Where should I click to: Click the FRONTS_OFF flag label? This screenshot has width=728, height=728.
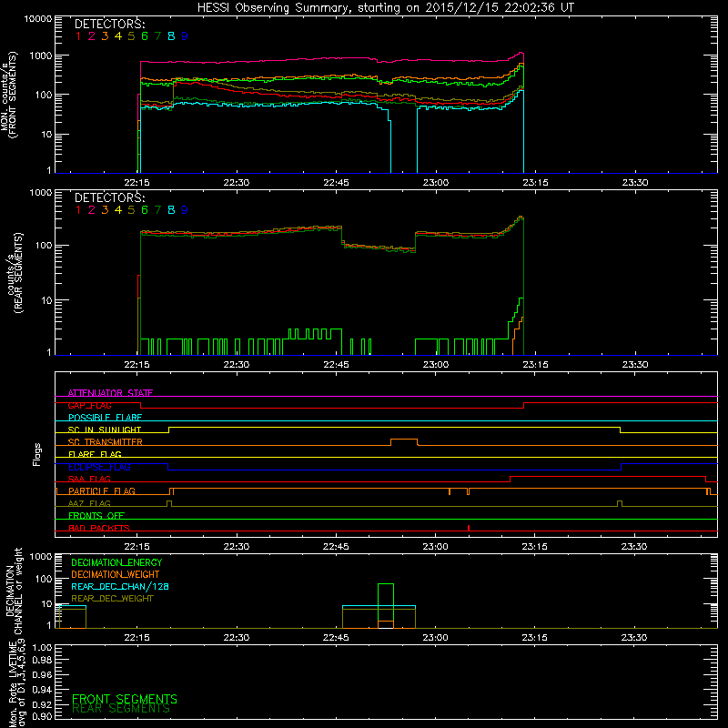(96, 515)
